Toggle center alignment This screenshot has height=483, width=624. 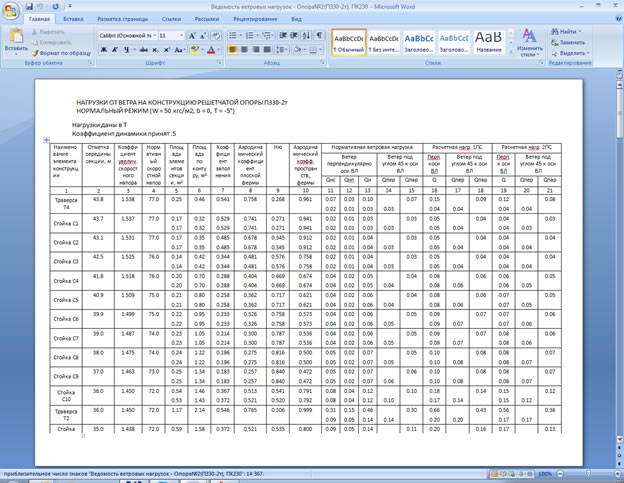pos(244,50)
